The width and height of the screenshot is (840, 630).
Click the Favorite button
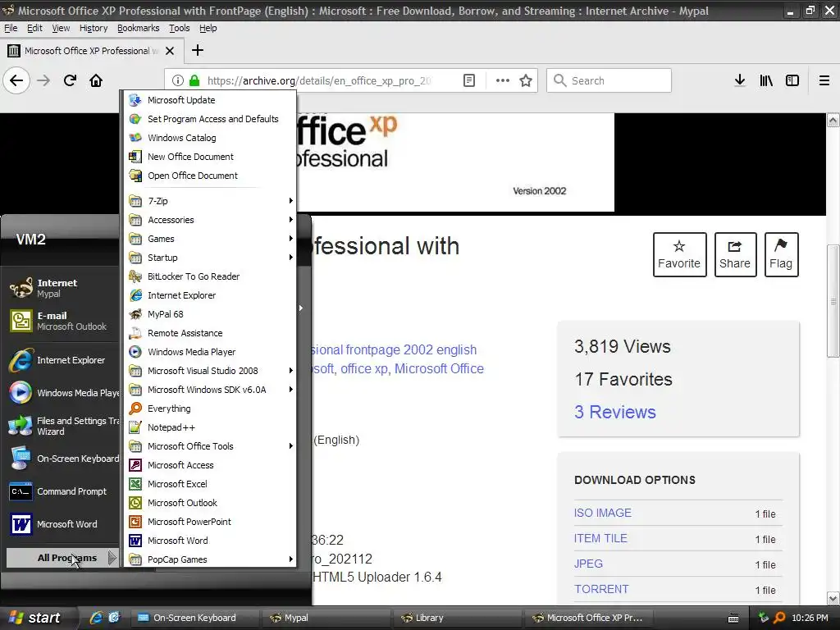coord(679,254)
